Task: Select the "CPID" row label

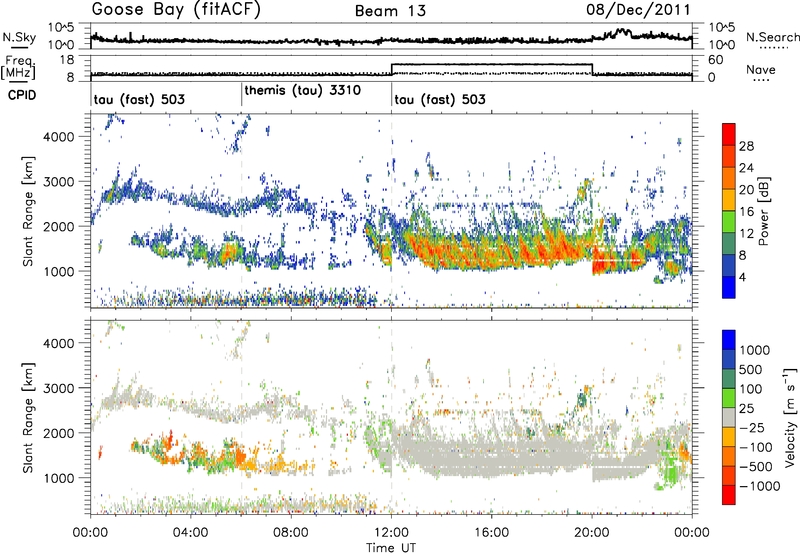Action: coord(22,95)
